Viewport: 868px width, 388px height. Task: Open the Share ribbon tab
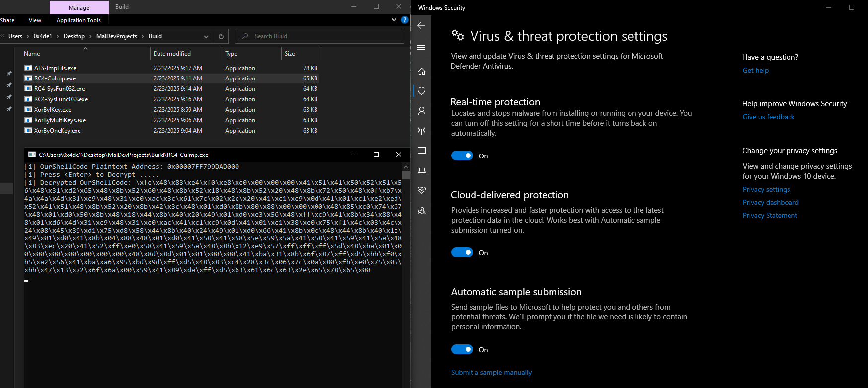point(7,20)
